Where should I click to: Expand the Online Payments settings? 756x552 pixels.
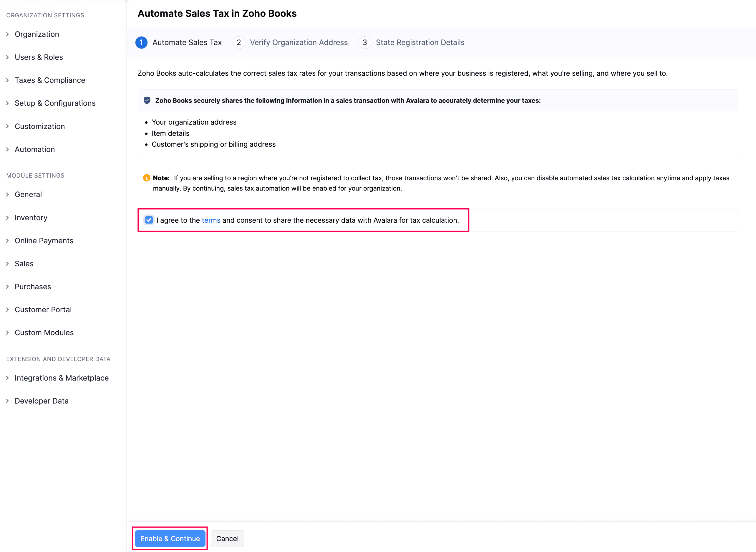[x=44, y=241]
